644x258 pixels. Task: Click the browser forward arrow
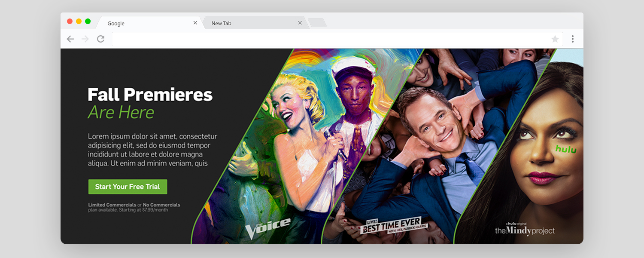[85, 39]
